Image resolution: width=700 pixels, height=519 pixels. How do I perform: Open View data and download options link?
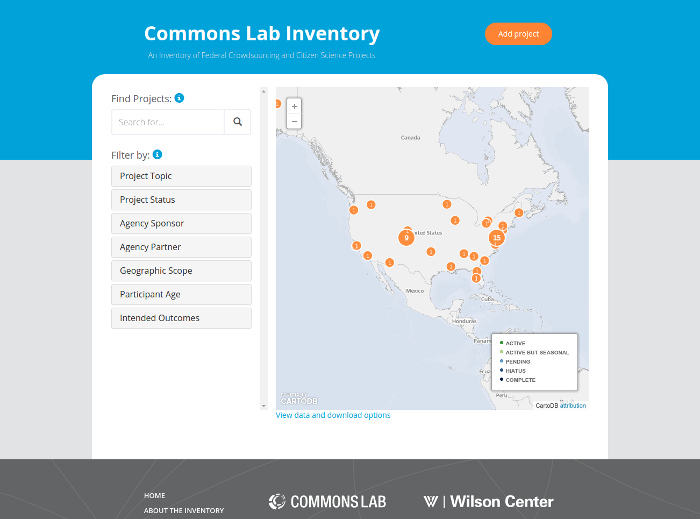pos(333,415)
